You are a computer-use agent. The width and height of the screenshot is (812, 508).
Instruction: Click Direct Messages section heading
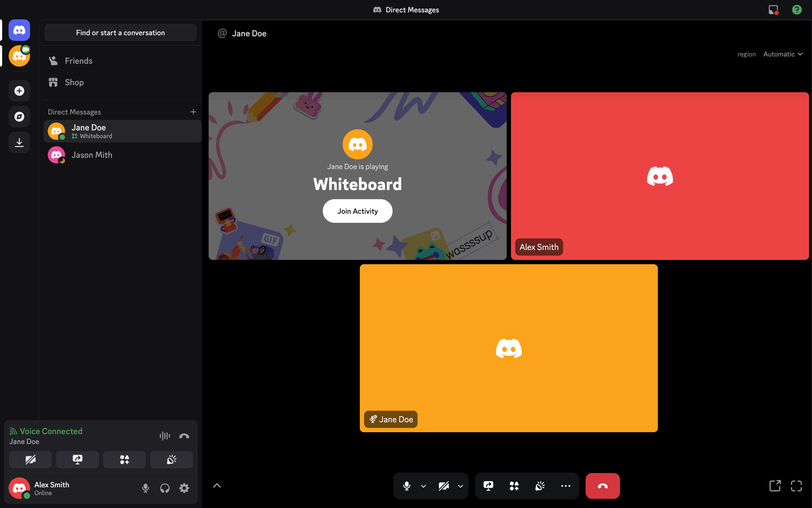click(74, 112)
